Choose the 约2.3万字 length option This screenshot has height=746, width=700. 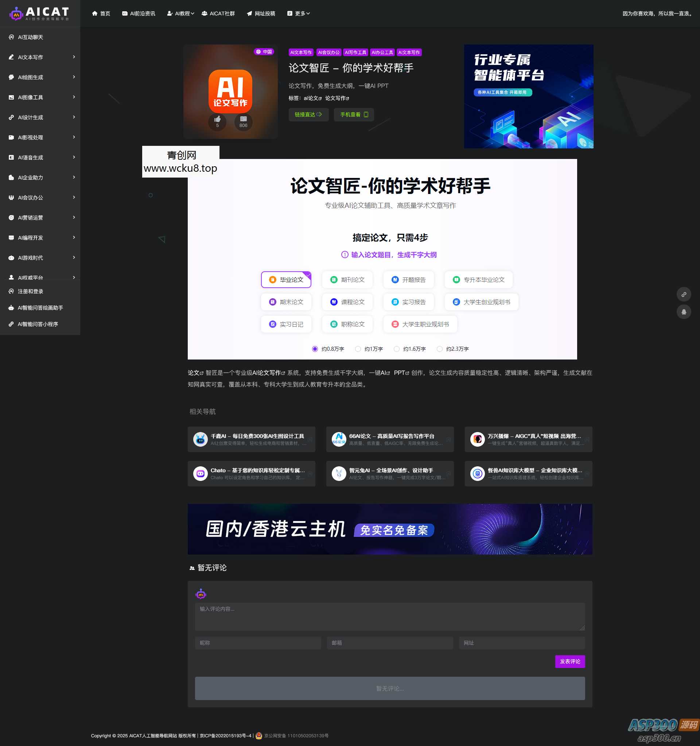[440, 349]
